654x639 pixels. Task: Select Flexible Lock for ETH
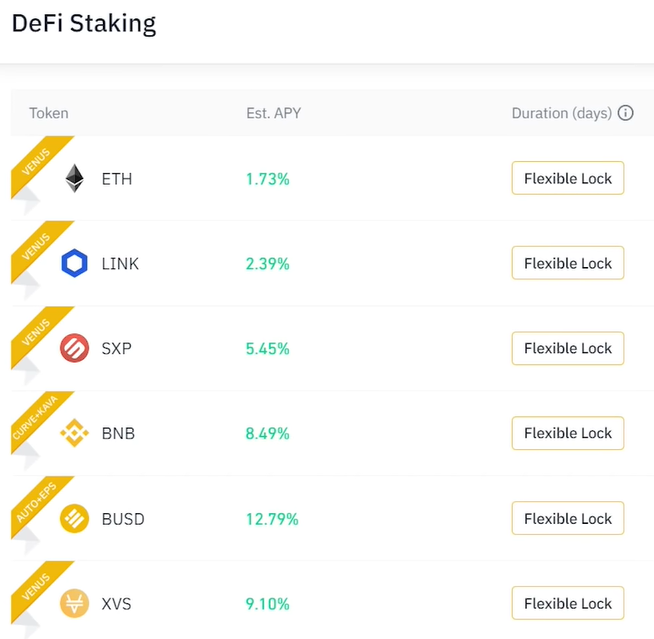tap(568, 178)
